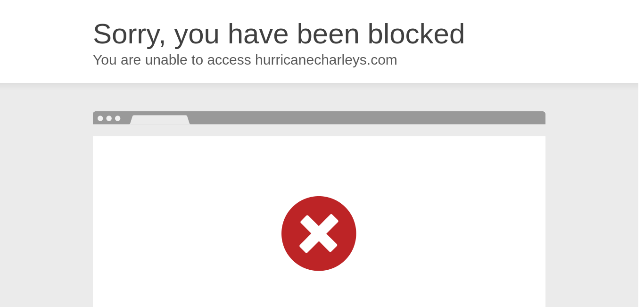Click the word 'access' in the subtitle
The width and height of the screenshot is (644, 307).
[x=229, y=60]
